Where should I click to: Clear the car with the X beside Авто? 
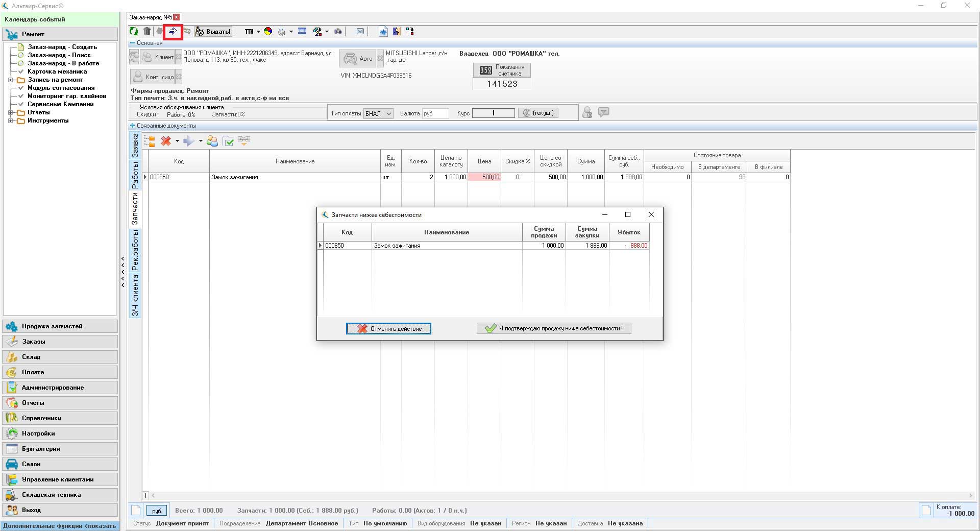pos(380,59)
